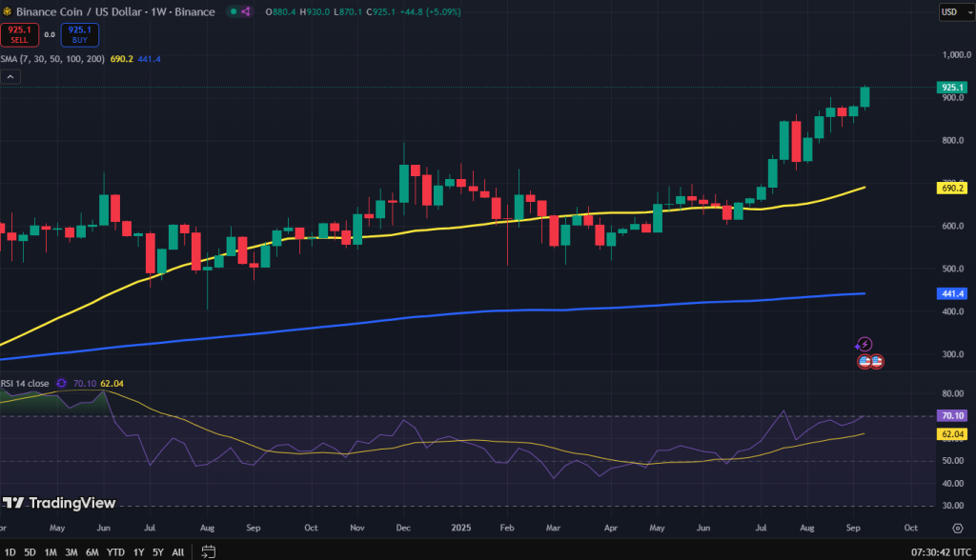Image resolution: width=976 pixels, height=560 pixels.
Task: Click the 925.1 BUY button
Action: 79,34
